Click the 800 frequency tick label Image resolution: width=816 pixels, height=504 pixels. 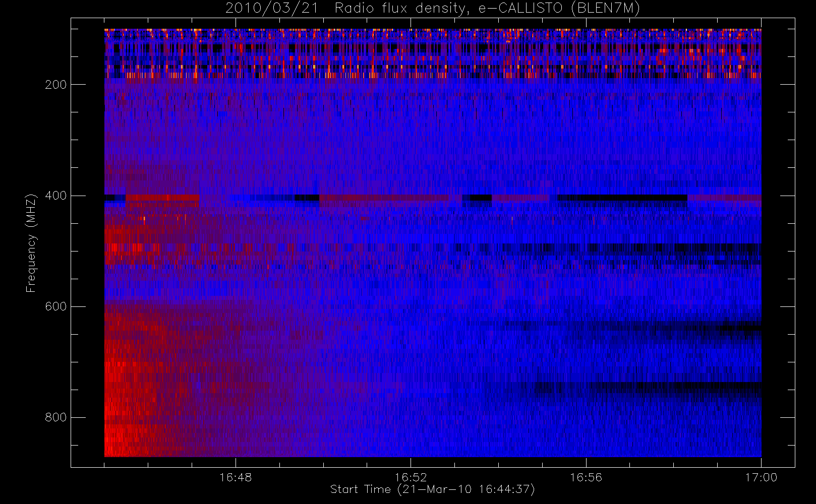pos(55,417)
